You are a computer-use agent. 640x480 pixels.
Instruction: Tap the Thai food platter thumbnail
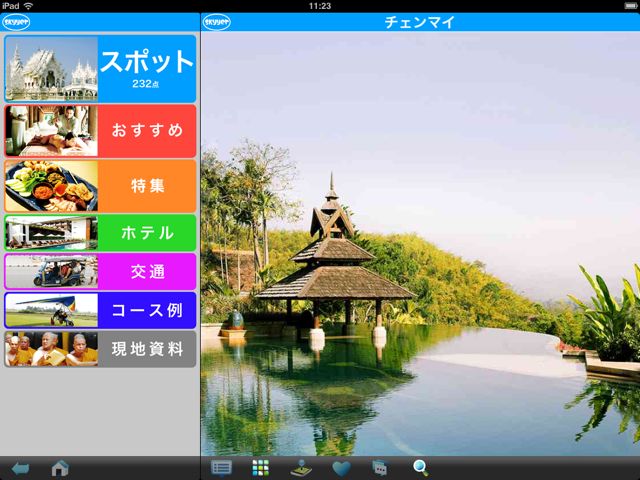[51, 186]
